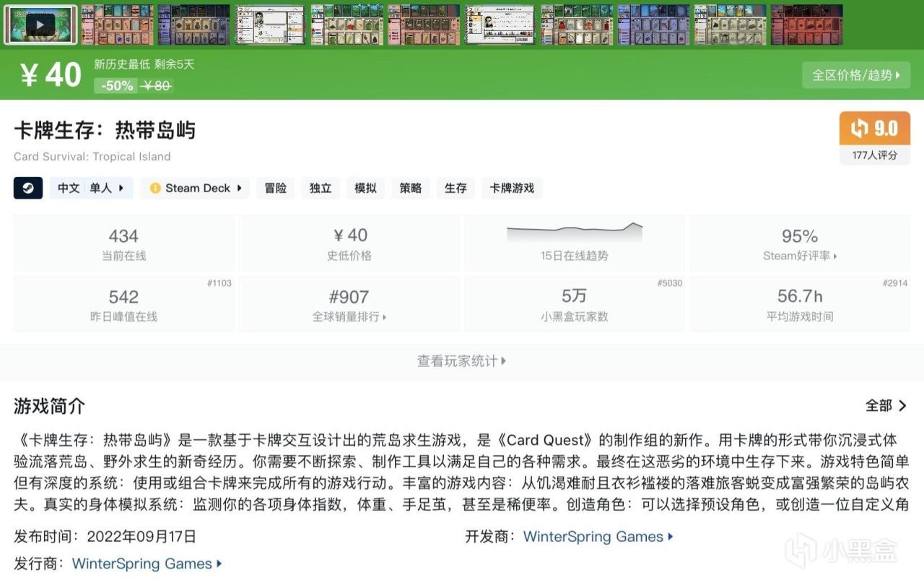
Task: Click the game title 卡牌生存：热带岛屿
Action: coord(105,130)
